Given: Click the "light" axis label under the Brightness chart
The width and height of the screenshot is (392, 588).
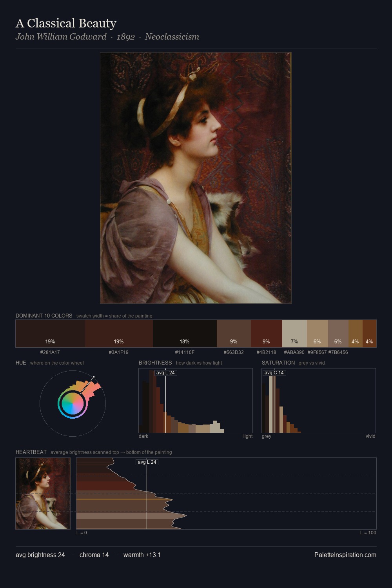Looking at the screenshot, I should [x=248, y=436].
